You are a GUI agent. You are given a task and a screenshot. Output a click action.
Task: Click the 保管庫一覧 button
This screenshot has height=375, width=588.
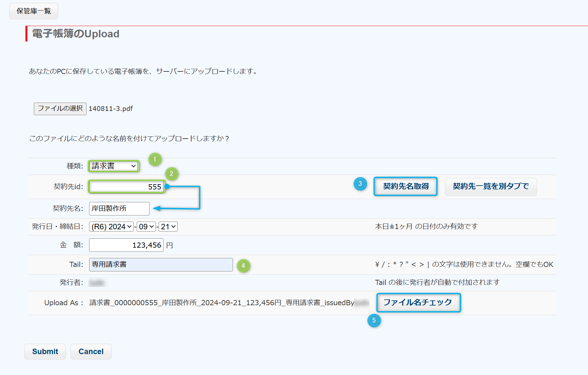click(x=34, y=11)
